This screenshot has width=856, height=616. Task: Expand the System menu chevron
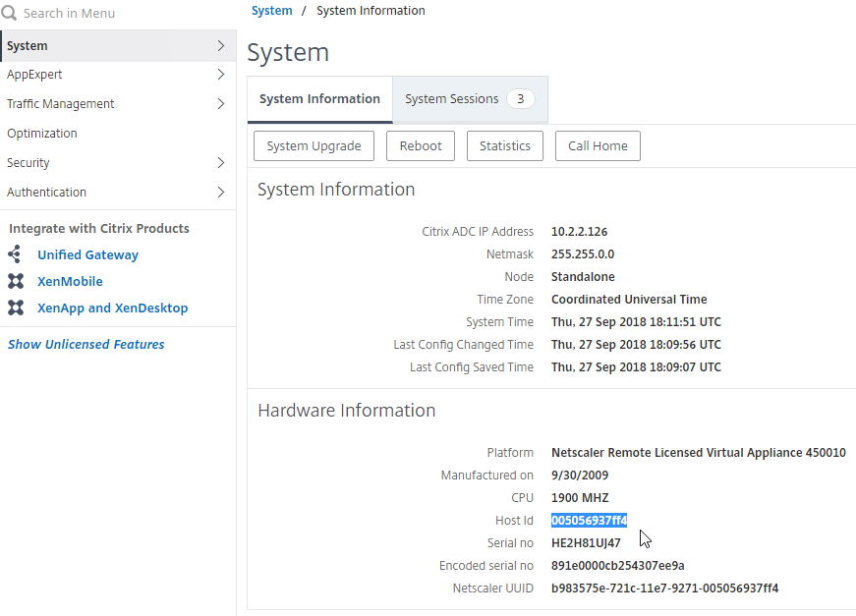[220, 46]
